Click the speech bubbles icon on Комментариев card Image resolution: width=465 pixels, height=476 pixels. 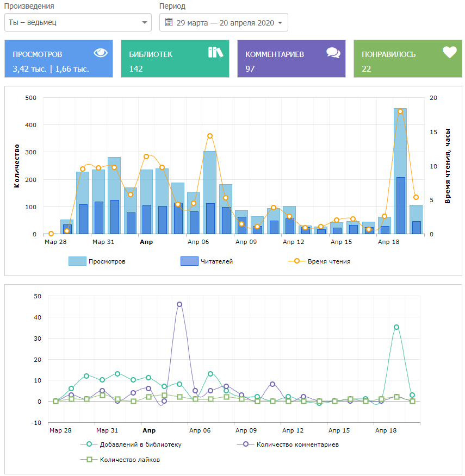(333, 53)
